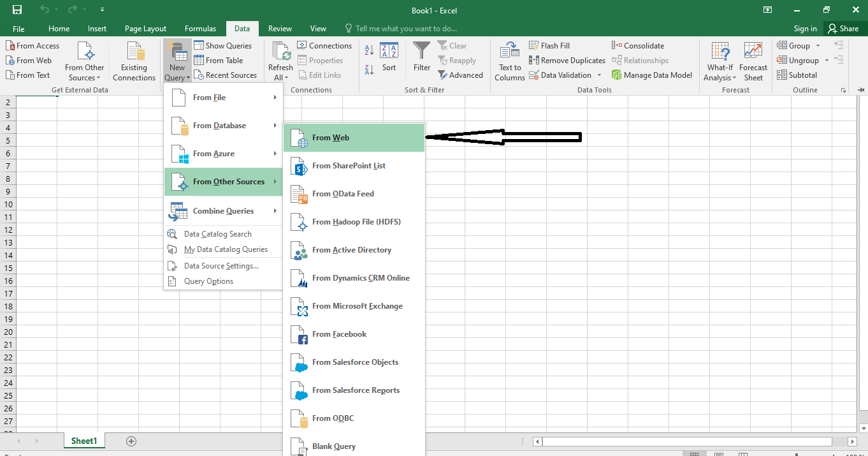This screenshot has height=456, width=868.
Task: Open Text to Columns wizard
Action: [x=509, y=60]
